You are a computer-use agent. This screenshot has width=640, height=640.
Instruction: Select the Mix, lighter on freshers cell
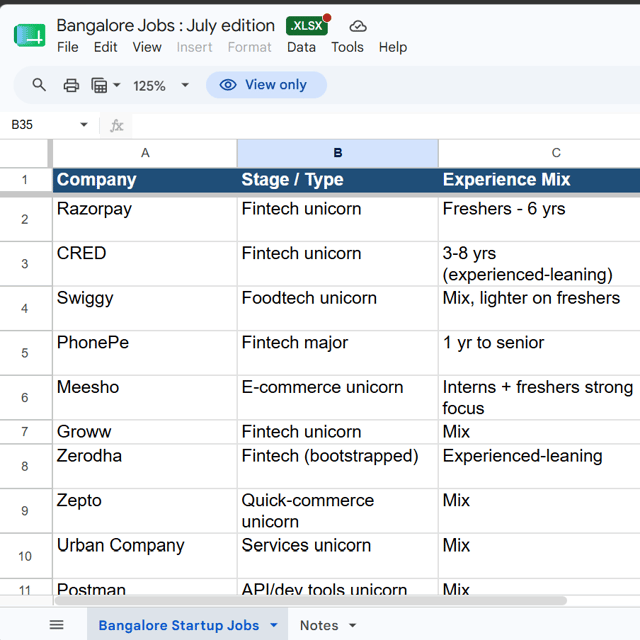539,308
